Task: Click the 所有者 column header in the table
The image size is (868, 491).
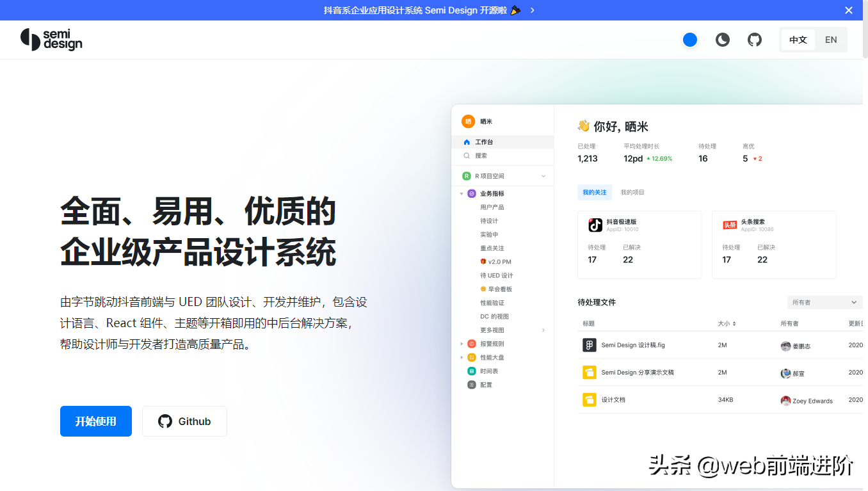Action: (x=789, y=324)
